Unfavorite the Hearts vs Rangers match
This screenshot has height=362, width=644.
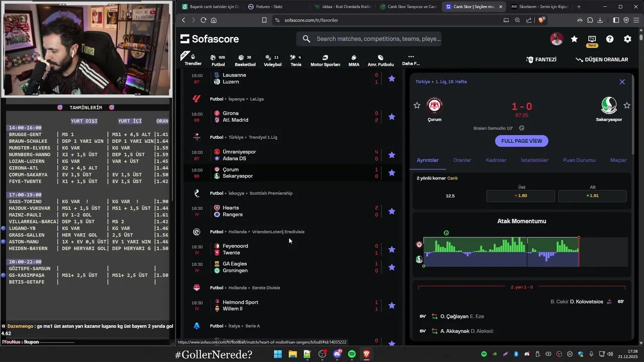(392, 211)
